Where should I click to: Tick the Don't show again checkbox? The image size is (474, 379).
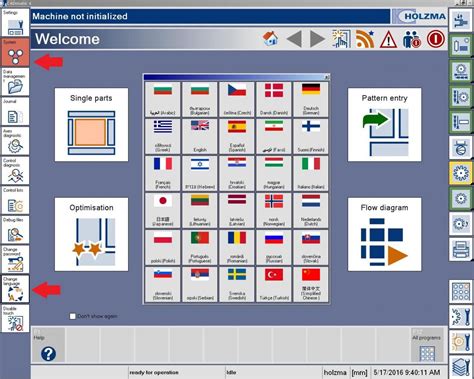pos(72,316)
